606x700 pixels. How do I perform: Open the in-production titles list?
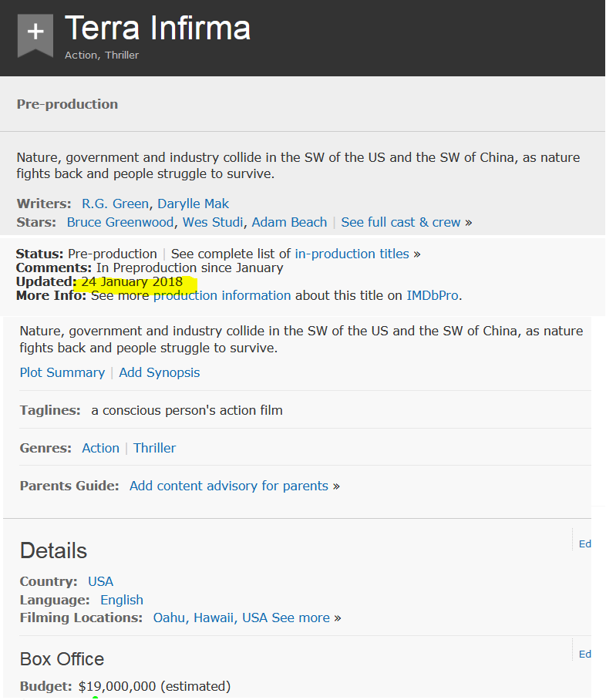352,254
